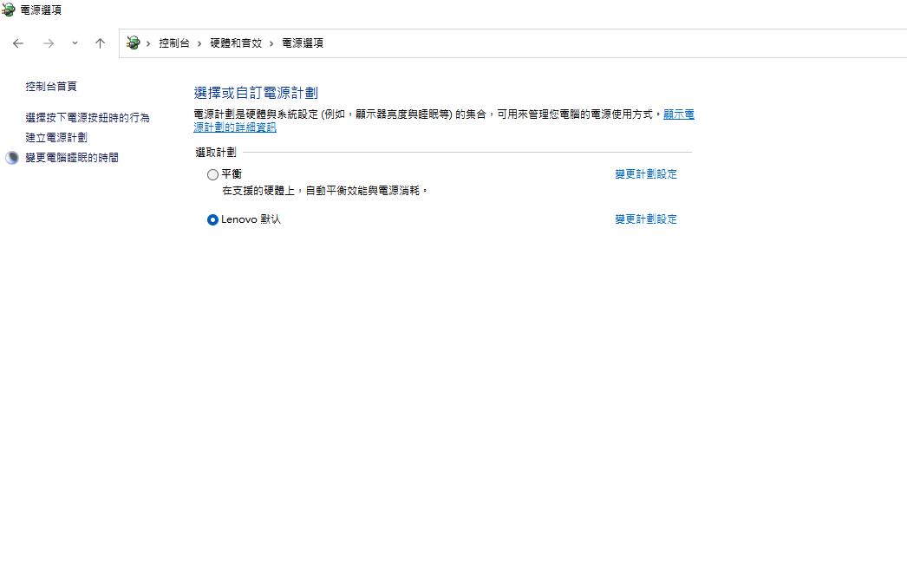
Task: Click the Power Options icon in title bar
Action: [7, 10]
